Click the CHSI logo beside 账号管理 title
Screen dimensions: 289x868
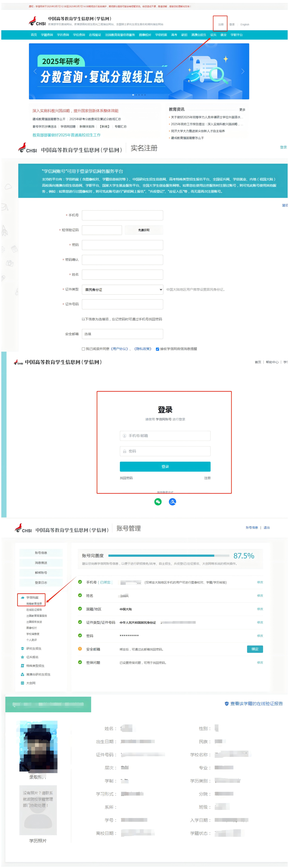click(23, 528)
